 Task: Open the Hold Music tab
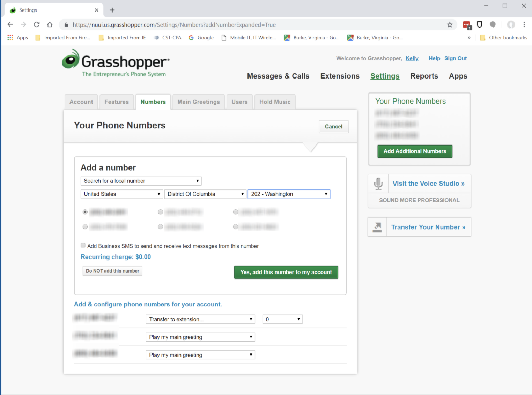[275, 102]
